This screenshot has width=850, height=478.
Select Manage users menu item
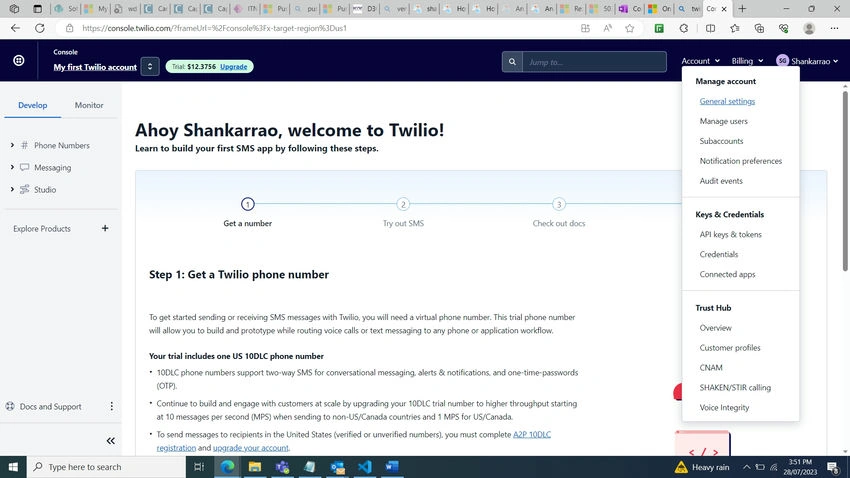point(723,121)
